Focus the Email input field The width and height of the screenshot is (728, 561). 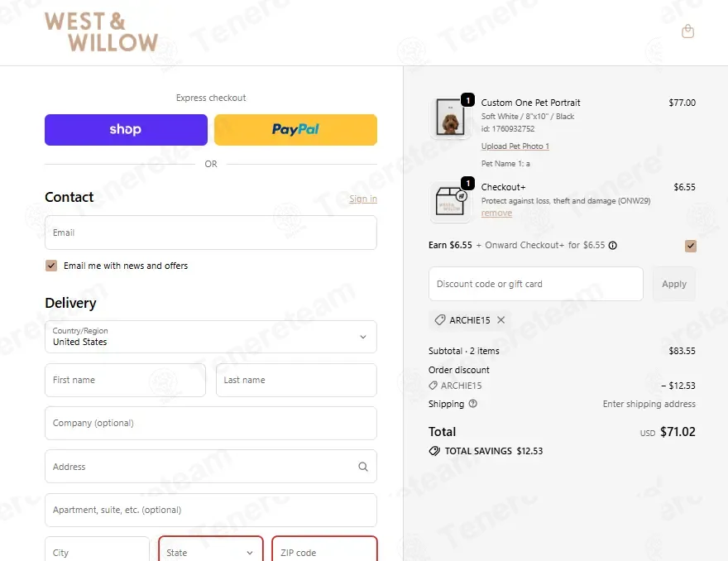(x=211, y=233)
